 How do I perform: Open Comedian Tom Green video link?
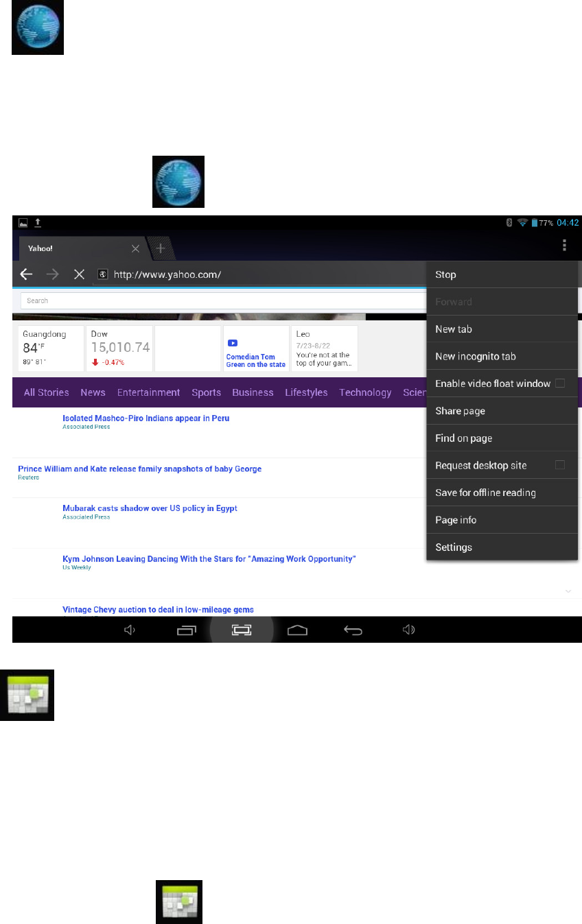[256, 361]
